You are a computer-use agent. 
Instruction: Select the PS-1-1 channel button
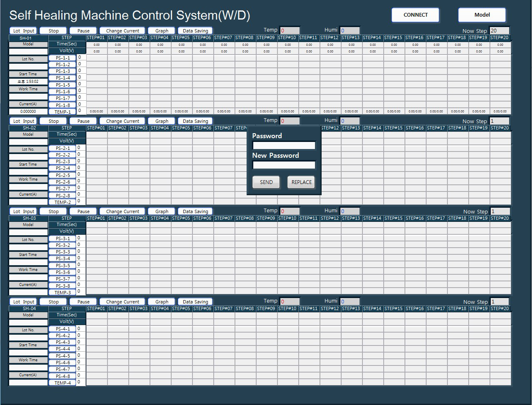pyautogui.click(x=63, y=58)
